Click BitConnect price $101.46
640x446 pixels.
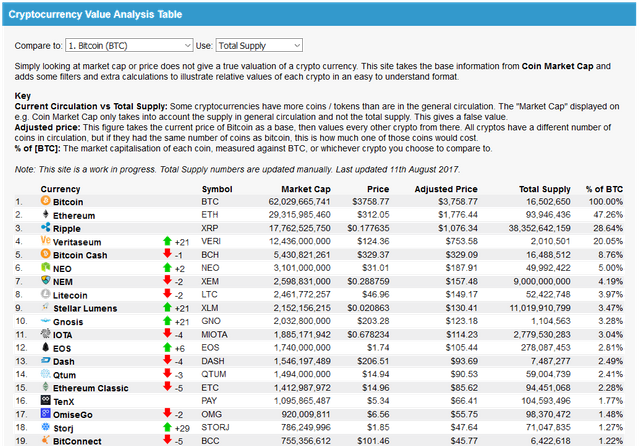(373, 441)
